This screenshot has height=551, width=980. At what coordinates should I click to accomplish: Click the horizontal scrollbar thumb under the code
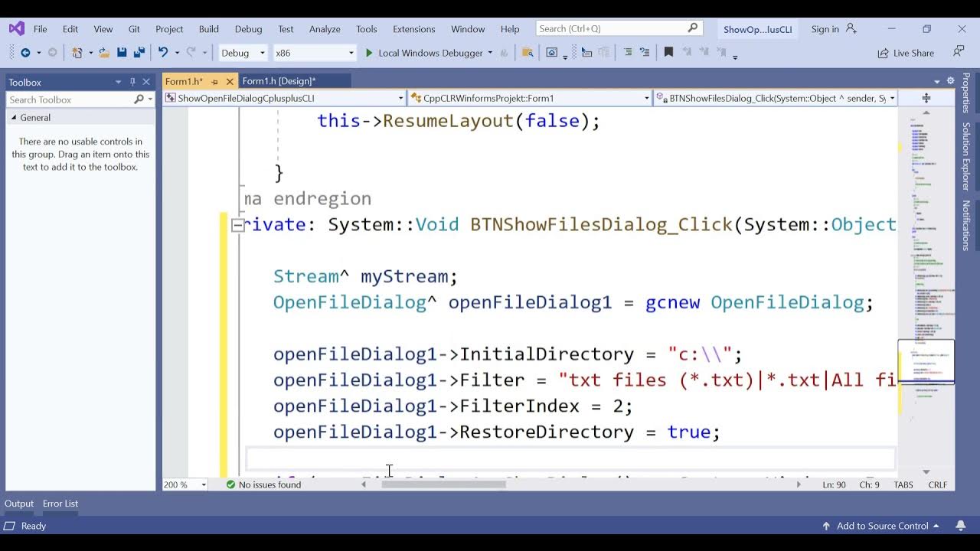[x=443, y=484]
